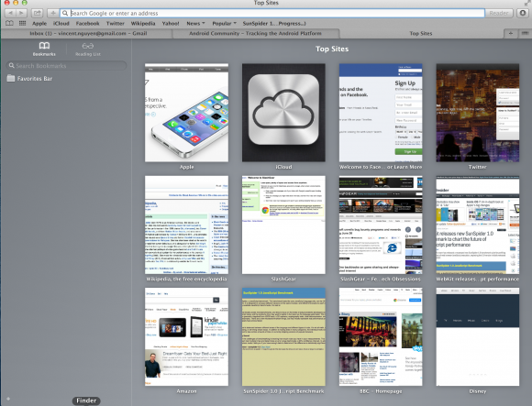Select the Bookmarks sidebar tab
Viewport: 532px width, 406px height.
pyautogui.click(x=44, y=49)
